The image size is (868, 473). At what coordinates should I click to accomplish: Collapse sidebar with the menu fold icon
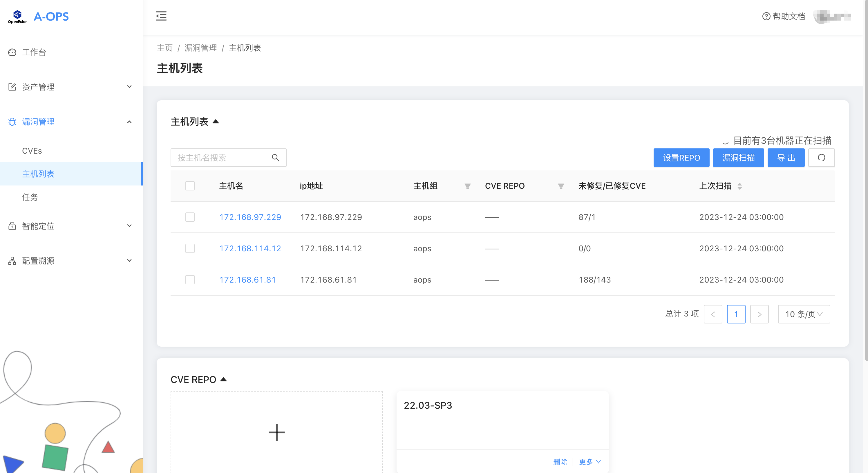coord(161,16)
